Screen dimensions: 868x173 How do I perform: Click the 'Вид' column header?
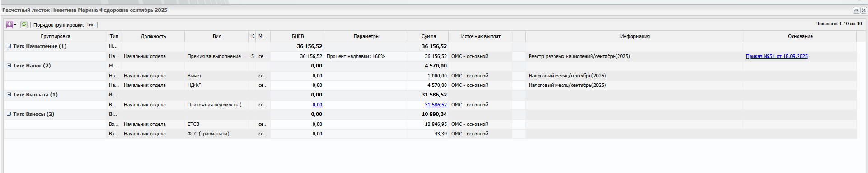[217, 36]
